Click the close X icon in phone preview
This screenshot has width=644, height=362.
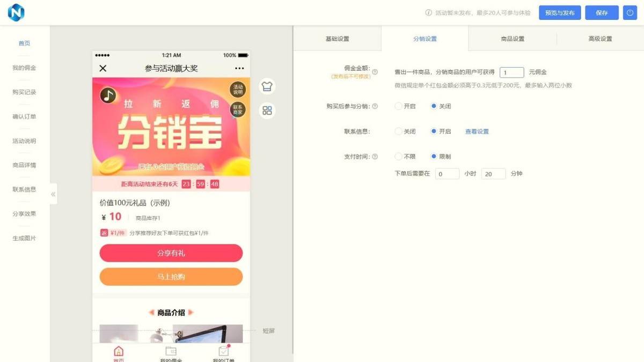tap(103, 68)
